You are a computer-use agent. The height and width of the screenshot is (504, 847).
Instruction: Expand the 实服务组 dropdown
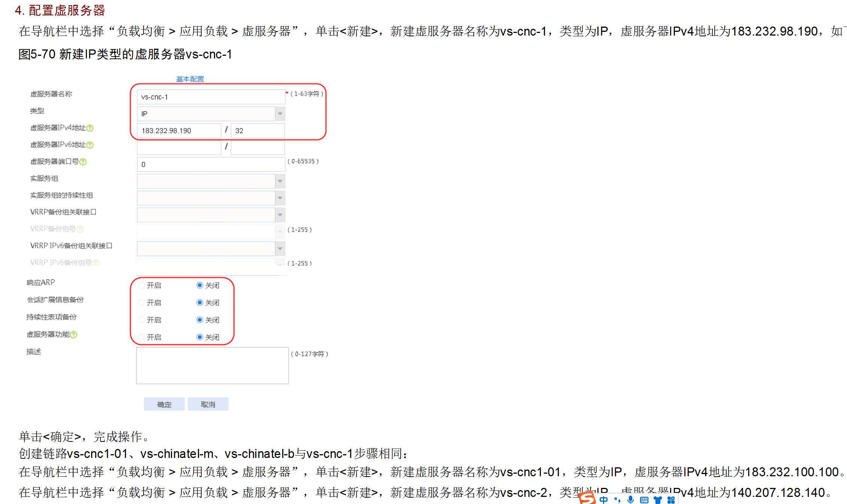point(280,181)
